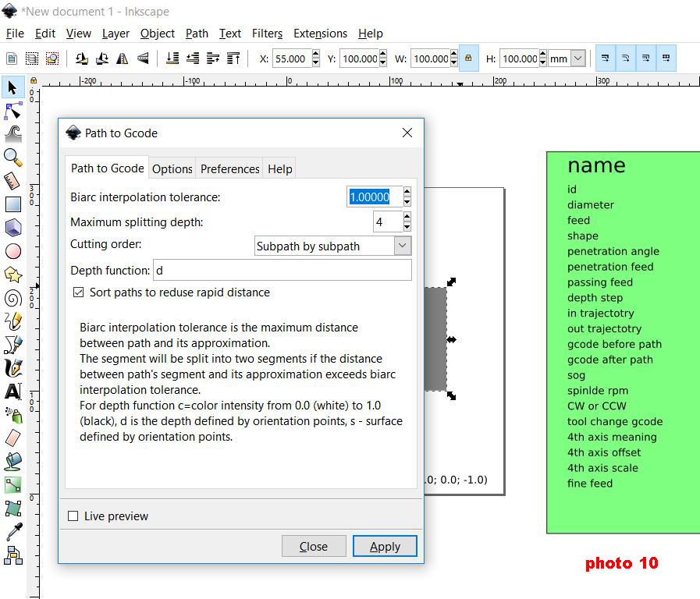Click the Close button
This screenshot has height=599, width=700.
[x=314, y=547]
